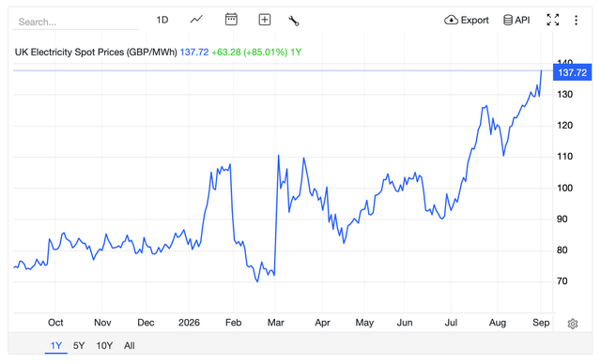Viewport: 601px width, 364px height.
Task: Click the cloud Export download icon
Action: (451, 20)
